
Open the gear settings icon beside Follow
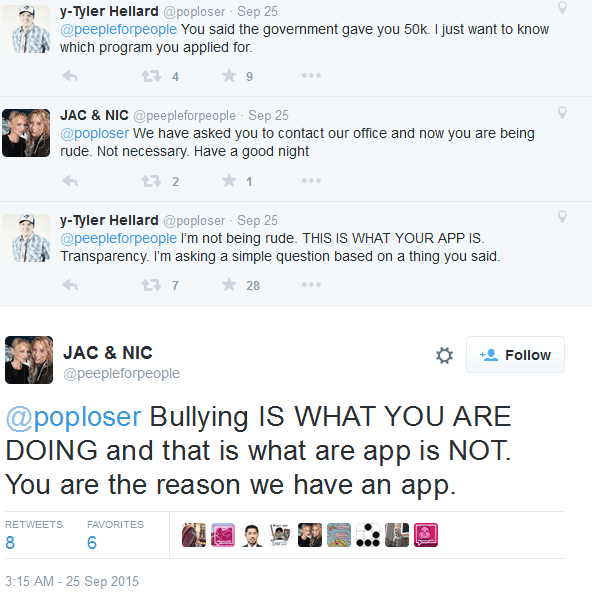pyautogui.click(x=444, y=355)
